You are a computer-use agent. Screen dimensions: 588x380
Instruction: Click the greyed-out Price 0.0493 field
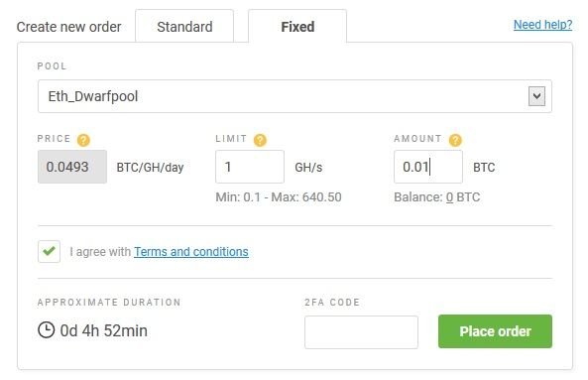click(72, 167)
